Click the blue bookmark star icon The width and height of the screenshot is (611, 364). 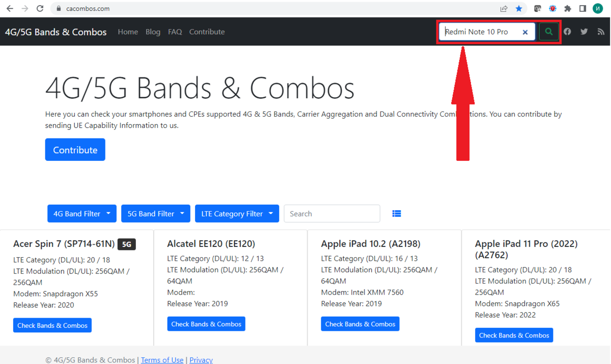click(x=519, y=9)
